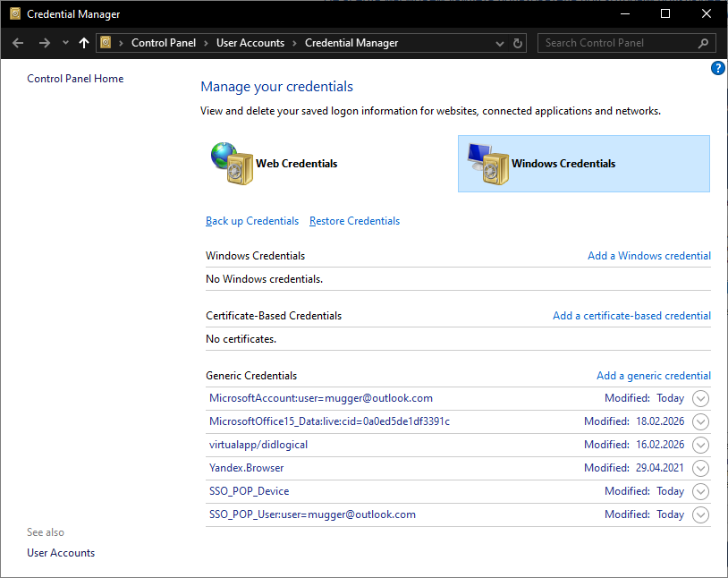Click the Back up Credentials link
This screenshot has height=578, width=728.
251,220
